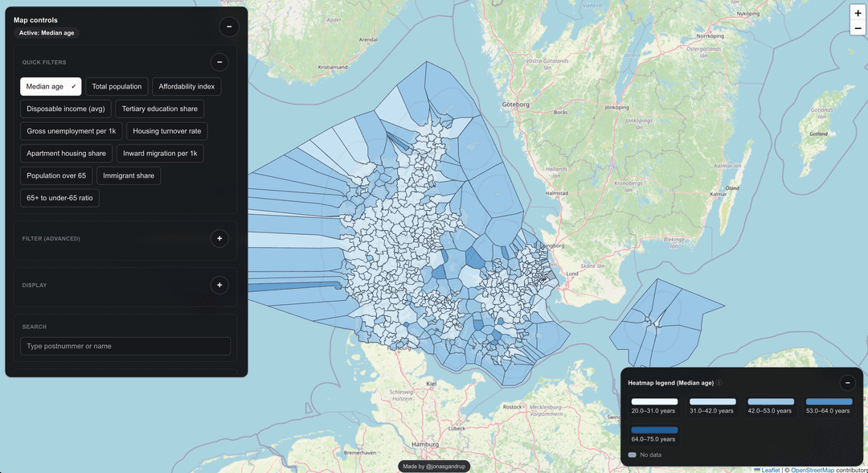Screen dimensions: 868x473
Task: Expand the Display section
Action: click(x=219, y=285)
